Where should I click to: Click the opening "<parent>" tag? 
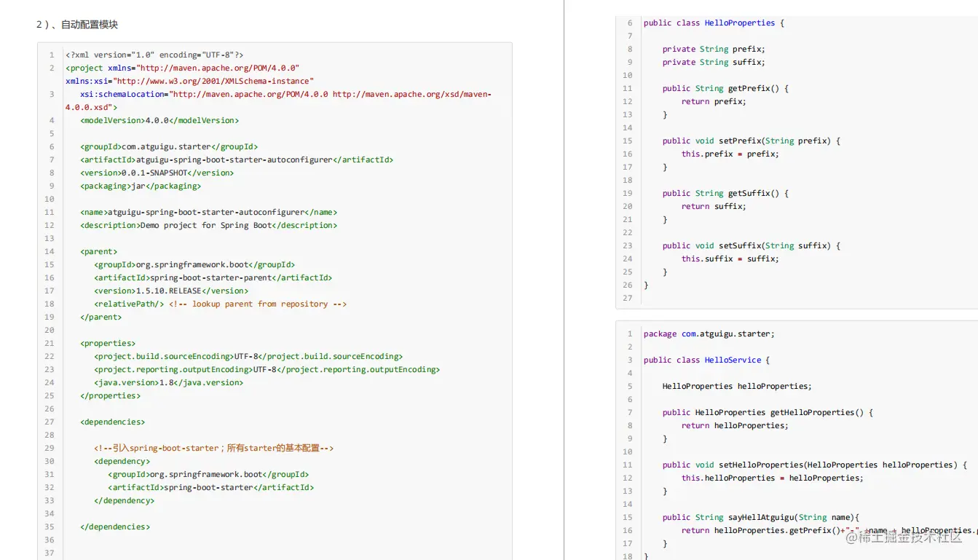(99, 251)
